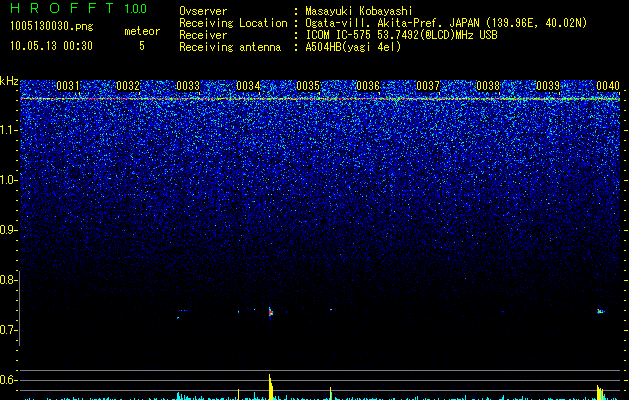
Task: Click the kHz axis unit label
Action: (x=9, y=81)
